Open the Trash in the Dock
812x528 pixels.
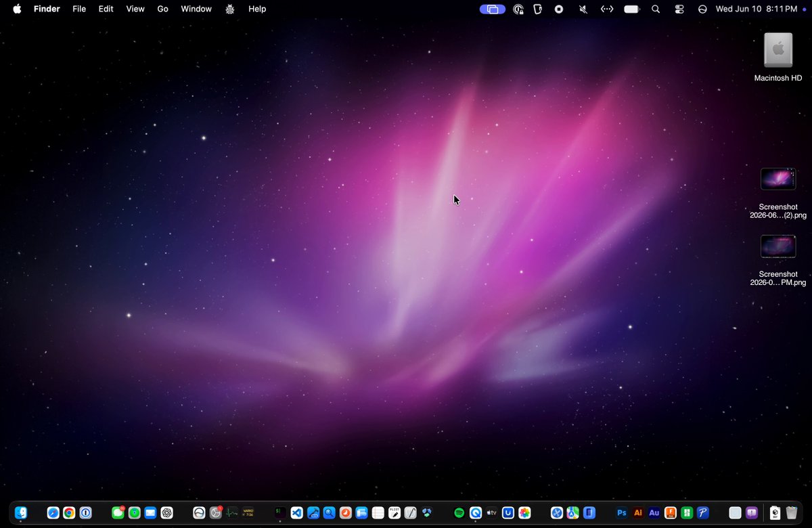click(792, 513)
